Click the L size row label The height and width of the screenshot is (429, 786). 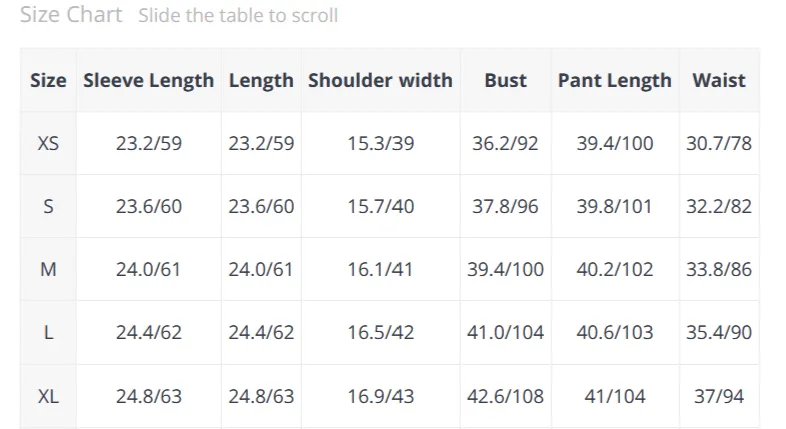coord(48,333)
